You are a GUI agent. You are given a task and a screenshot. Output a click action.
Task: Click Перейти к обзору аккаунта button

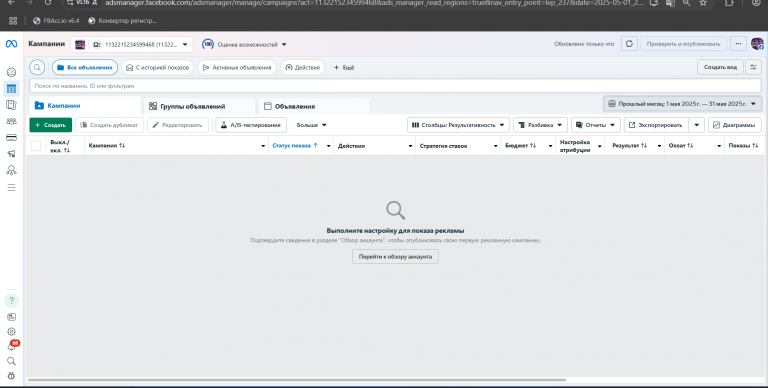(395, 257)
